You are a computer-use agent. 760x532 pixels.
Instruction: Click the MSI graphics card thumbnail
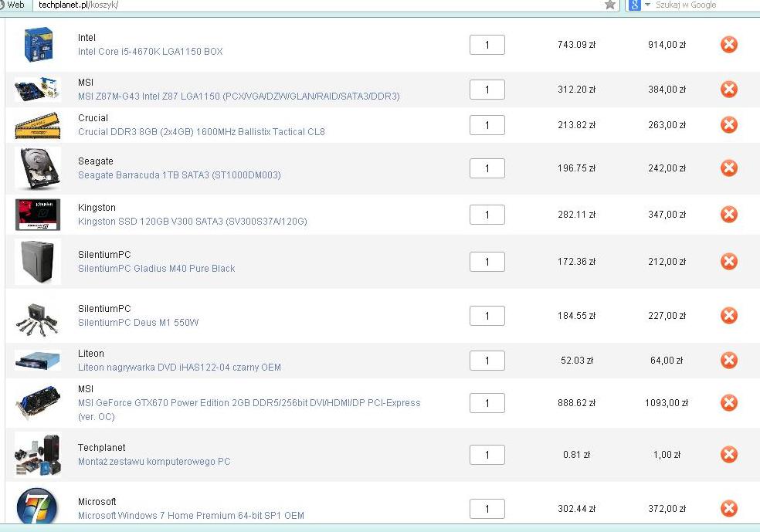(38, 402)
